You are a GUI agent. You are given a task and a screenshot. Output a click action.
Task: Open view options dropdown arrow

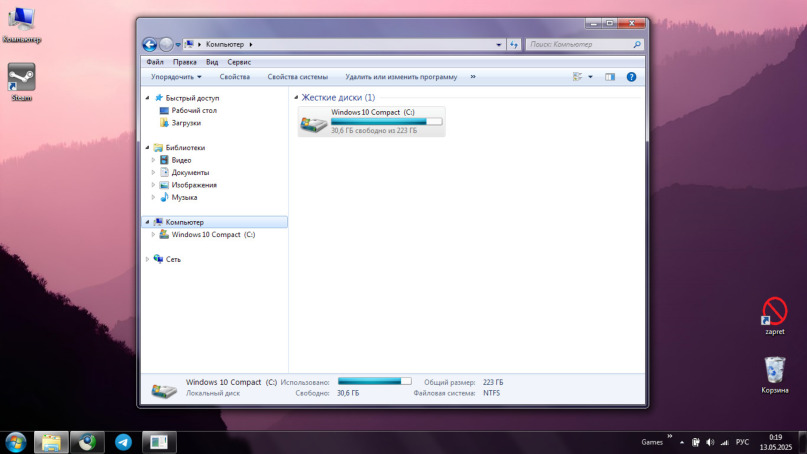(590, 77)
